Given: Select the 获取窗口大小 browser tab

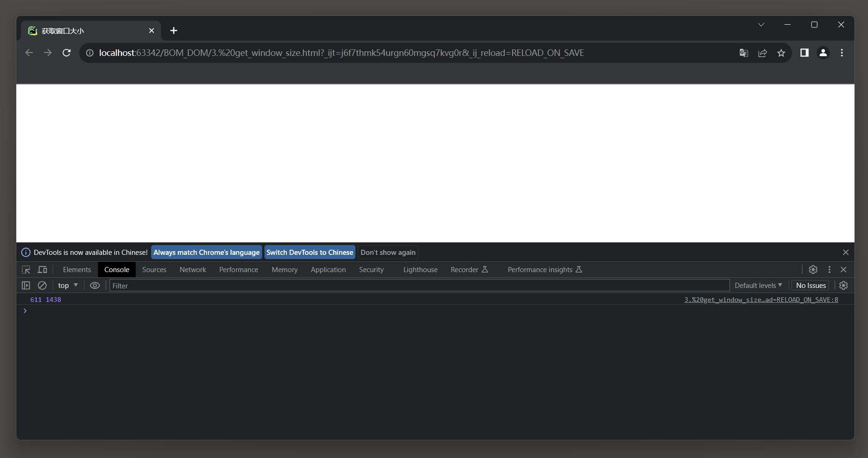Looking at the screenshot, I should pyautogui.click(x=91, y=31).
